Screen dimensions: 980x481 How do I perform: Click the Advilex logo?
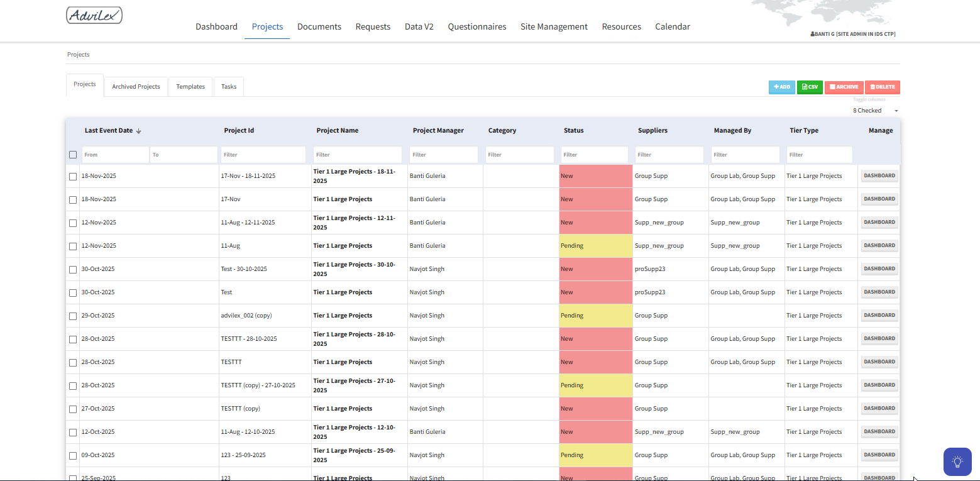click(x=94, y=15)
